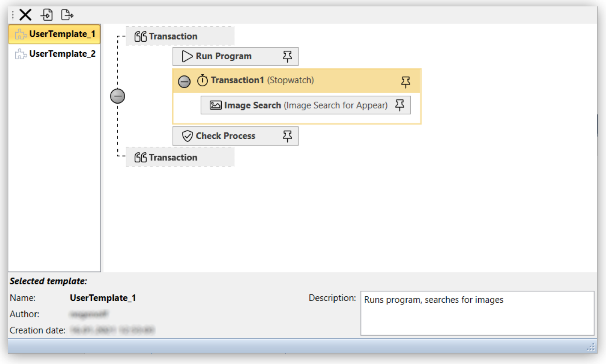Unpin the Image Search step
This screenshot has width=606, height=364.
(x=399, y=105)
